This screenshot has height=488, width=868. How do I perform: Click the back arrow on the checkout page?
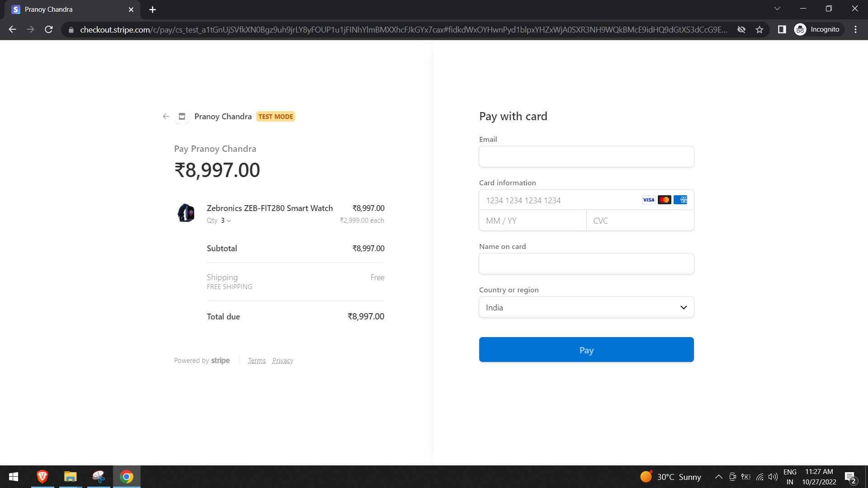point(166,116)
